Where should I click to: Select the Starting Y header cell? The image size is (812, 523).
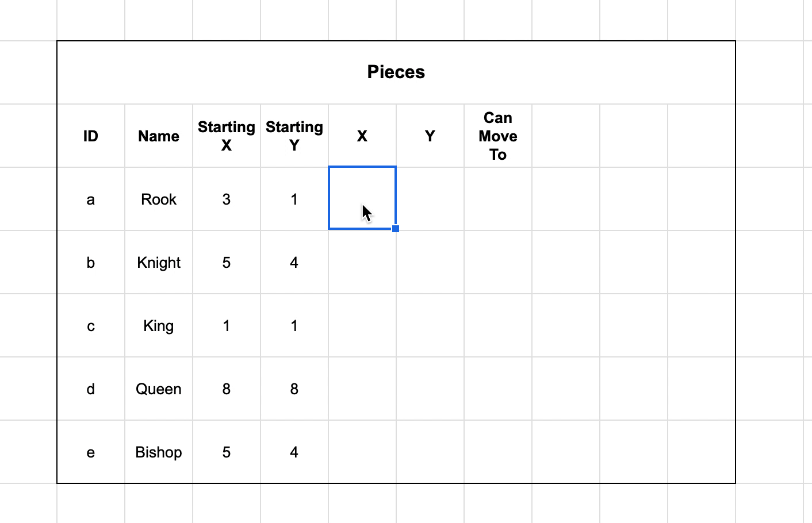pyautogui.click(x=294, y=136)
